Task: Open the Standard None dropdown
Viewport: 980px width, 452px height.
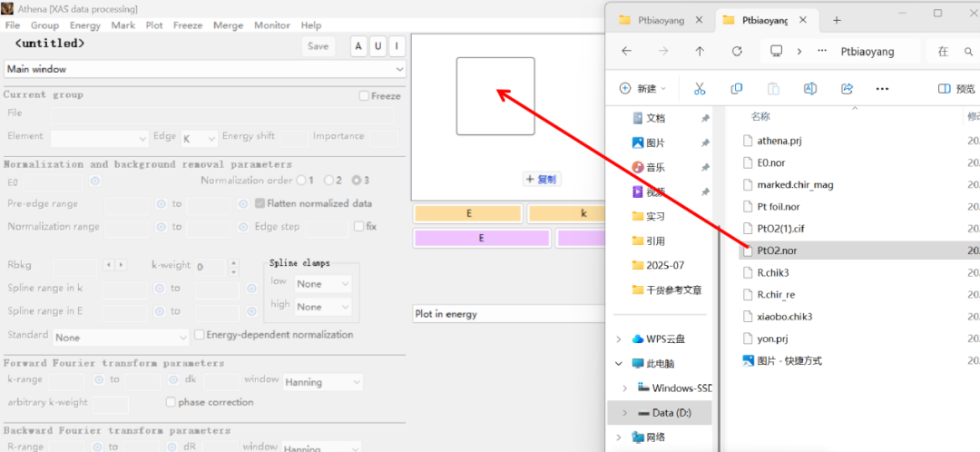Action: point(121,338)
